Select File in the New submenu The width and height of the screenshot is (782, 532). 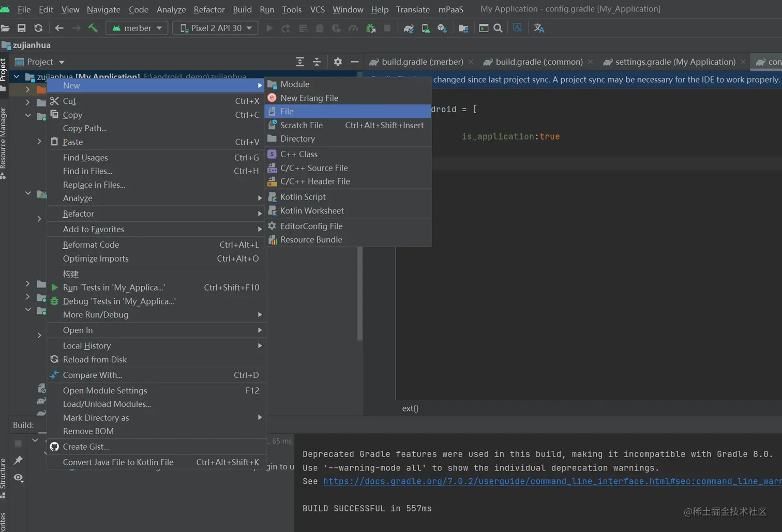coord(287,111)
